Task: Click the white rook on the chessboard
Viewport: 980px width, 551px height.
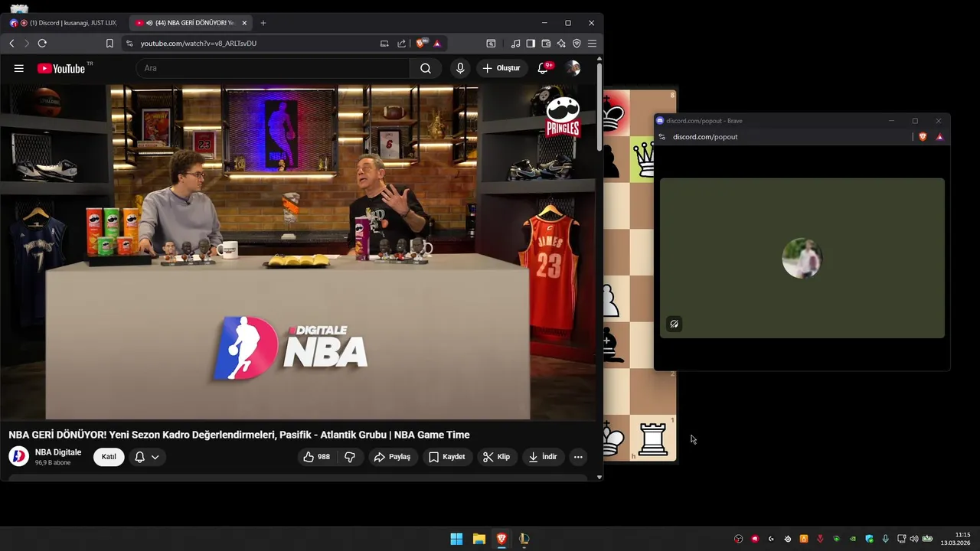Action: [653, 439]
